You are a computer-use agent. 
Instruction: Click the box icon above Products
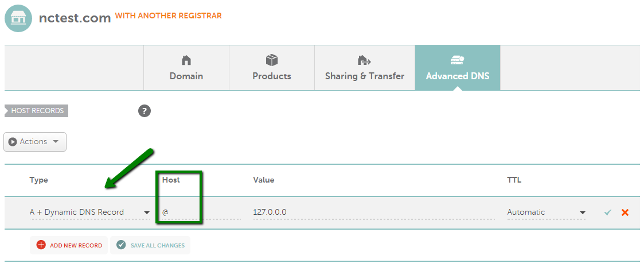click(x=271, y=60)
